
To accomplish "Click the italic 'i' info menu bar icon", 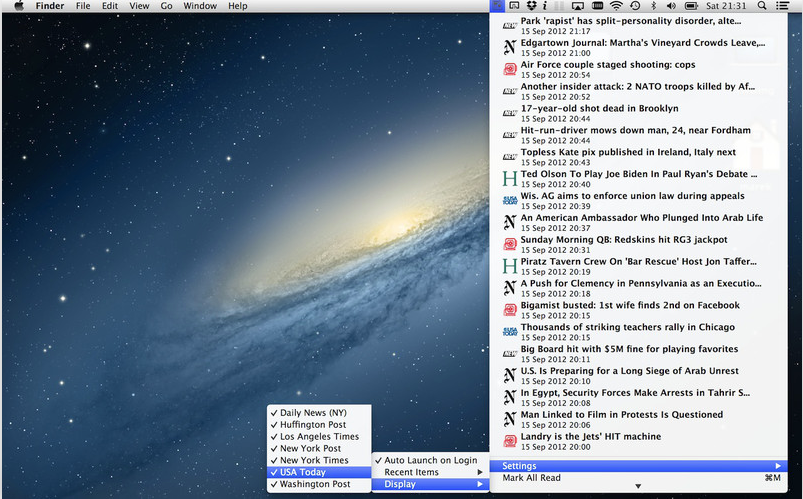I will pyautogui.click(x=545, y=6).
